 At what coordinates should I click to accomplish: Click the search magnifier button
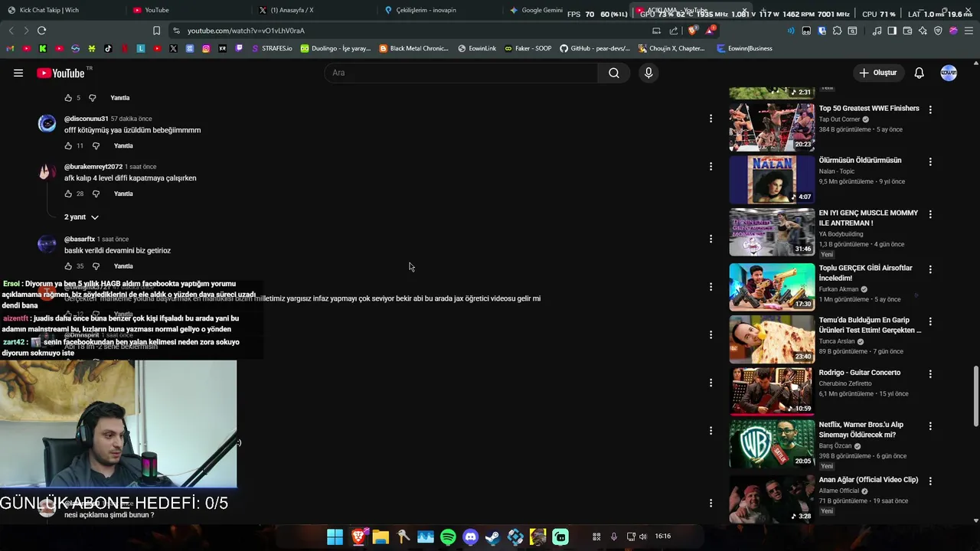614,73
